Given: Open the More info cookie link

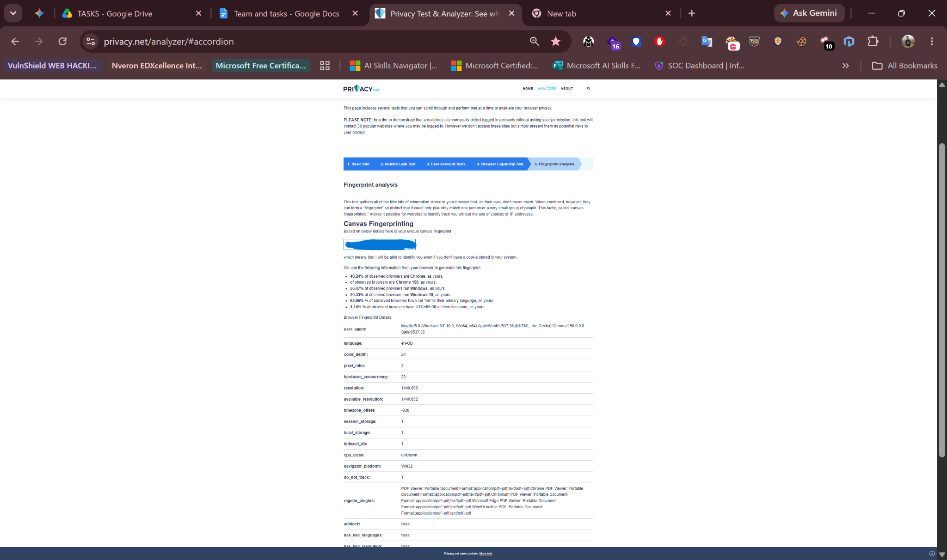Looking at the screenshot, I should 486,554.
